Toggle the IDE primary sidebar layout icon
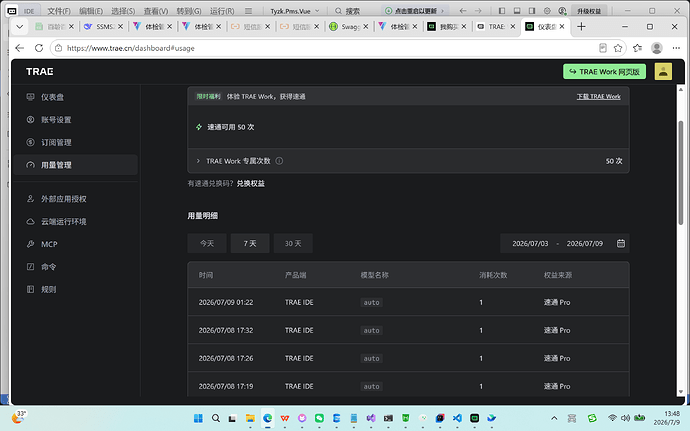690x431 pixels. [x=502, y=11]
